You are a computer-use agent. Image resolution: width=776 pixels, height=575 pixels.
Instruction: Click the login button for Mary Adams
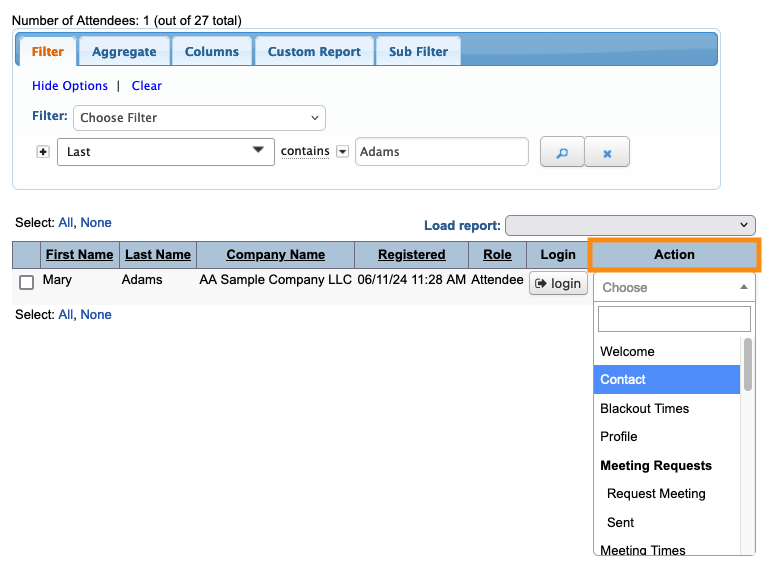point(558,283)
